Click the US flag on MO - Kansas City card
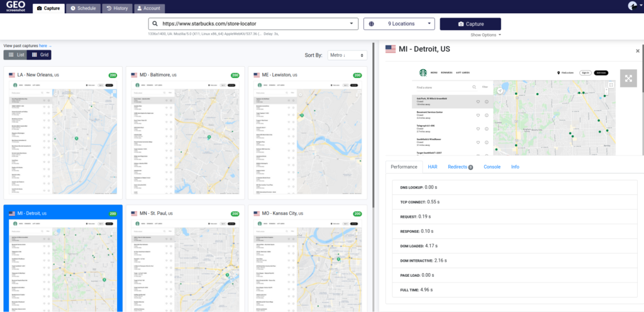 pyautogui.click(x=257, y=213)
